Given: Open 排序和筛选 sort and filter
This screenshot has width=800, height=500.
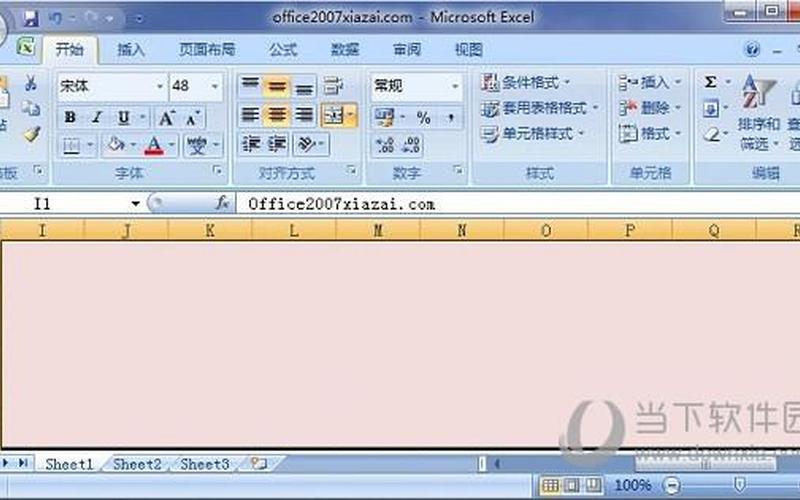Looking at the screenshot, I should pyautogui.click(x=759, y=114).
